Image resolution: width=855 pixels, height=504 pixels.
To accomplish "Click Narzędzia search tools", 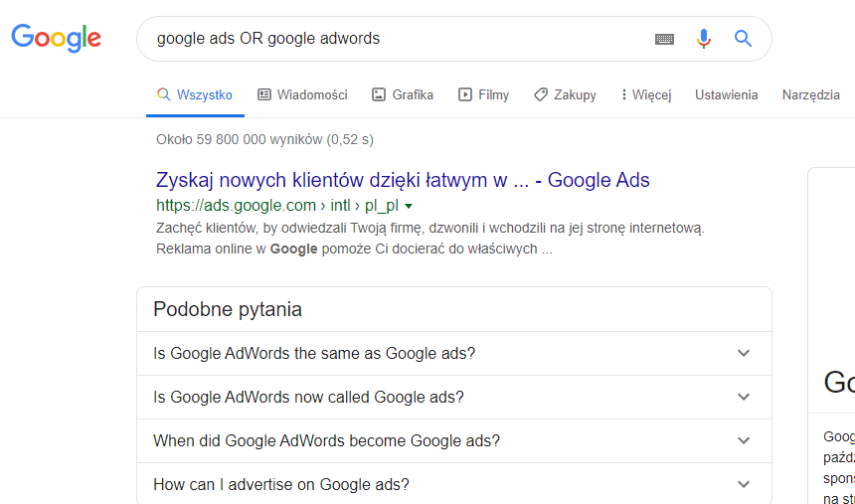I will (810, 95).
